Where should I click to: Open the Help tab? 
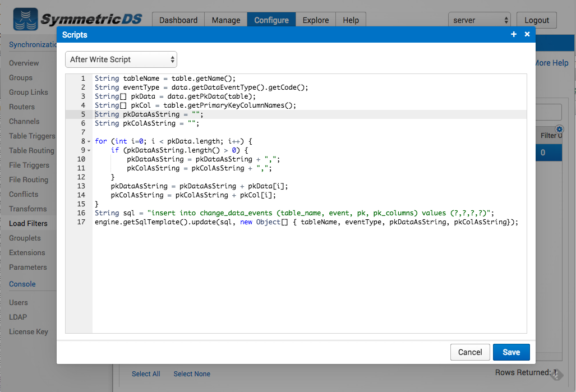point(351,20)
